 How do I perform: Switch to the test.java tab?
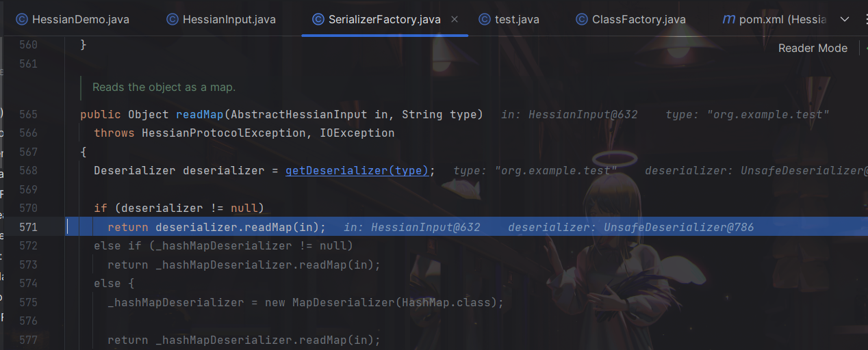pyautogui.click(x=509, y=19)
